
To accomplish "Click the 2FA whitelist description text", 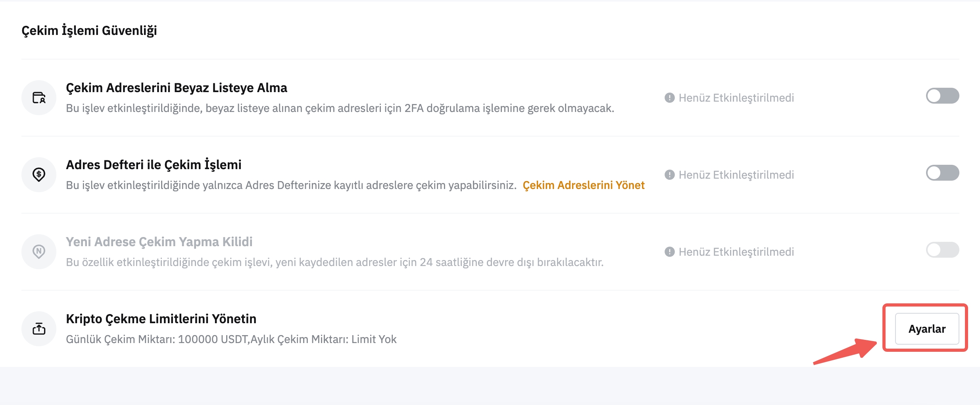I will click(x=340, y=108).
